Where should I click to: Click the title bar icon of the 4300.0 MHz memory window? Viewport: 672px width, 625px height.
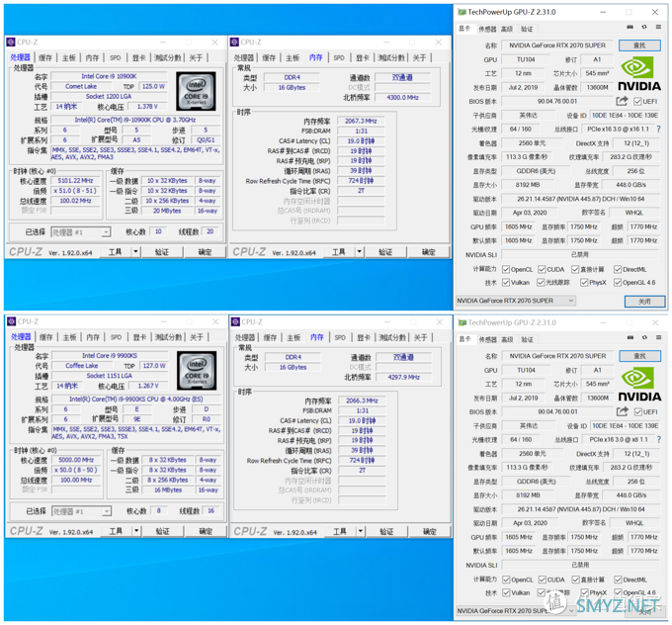pos(234,42)
